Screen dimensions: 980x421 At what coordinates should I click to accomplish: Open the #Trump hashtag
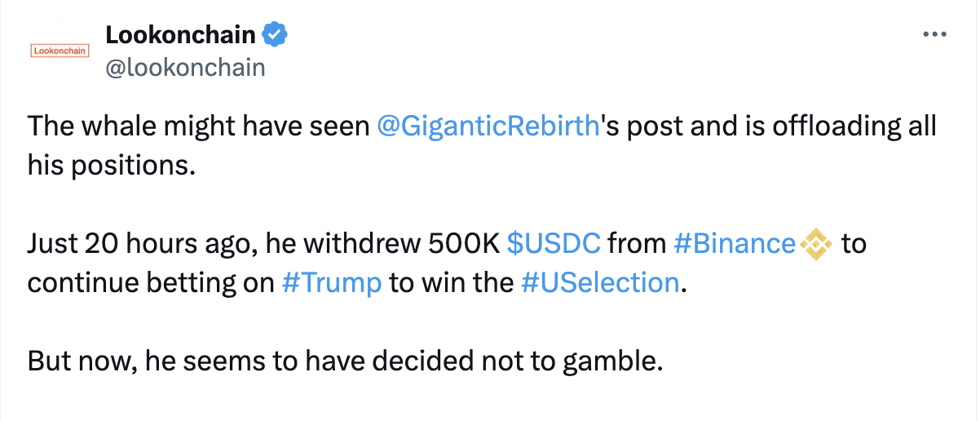(x=331, y=283)
